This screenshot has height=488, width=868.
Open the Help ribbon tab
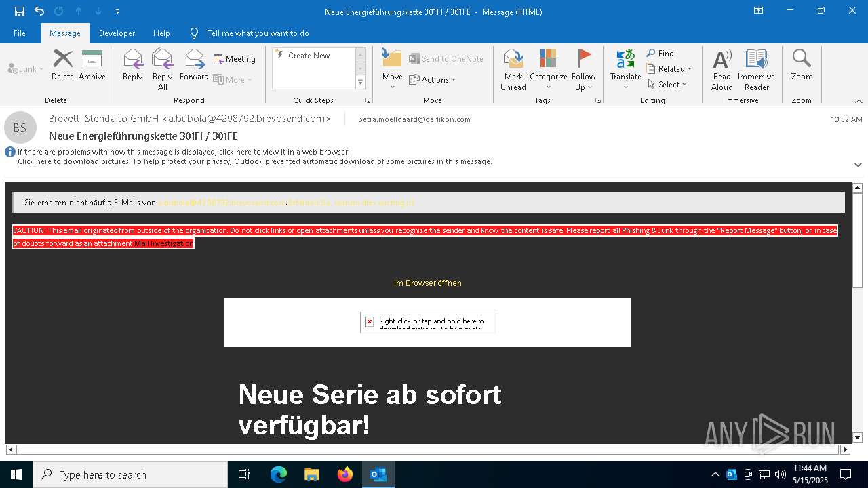pos(161,33)
